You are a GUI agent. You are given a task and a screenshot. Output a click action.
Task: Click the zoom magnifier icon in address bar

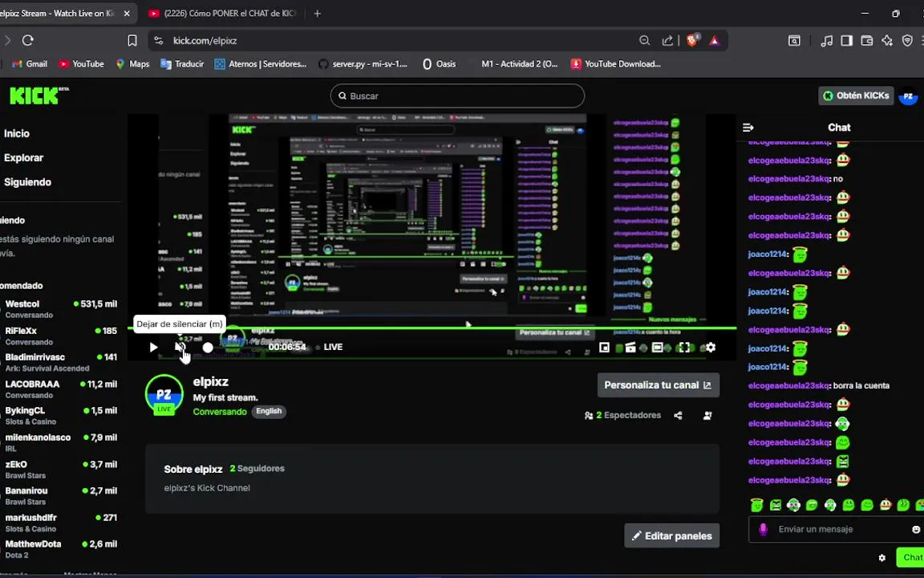pyautogui.click(x=645, y=40)
